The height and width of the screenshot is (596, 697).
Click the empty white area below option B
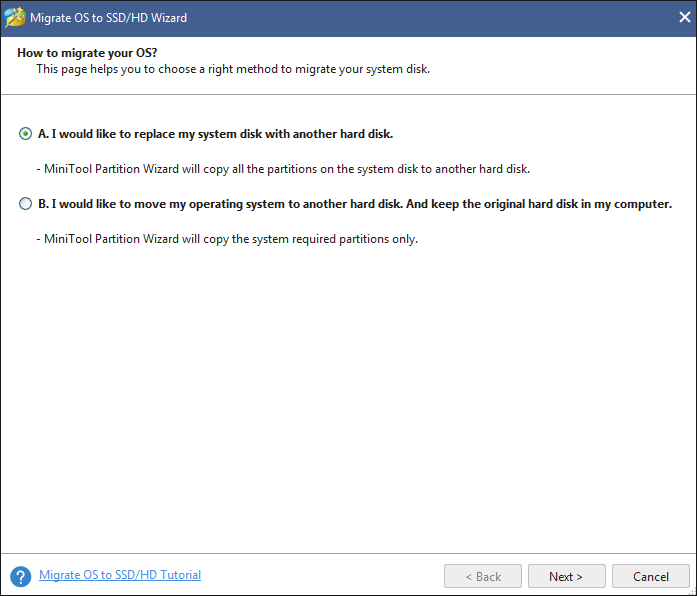[x=348, y=396]
